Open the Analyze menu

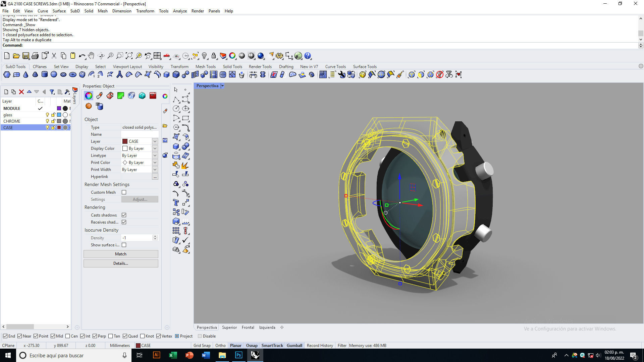(180, 11)
